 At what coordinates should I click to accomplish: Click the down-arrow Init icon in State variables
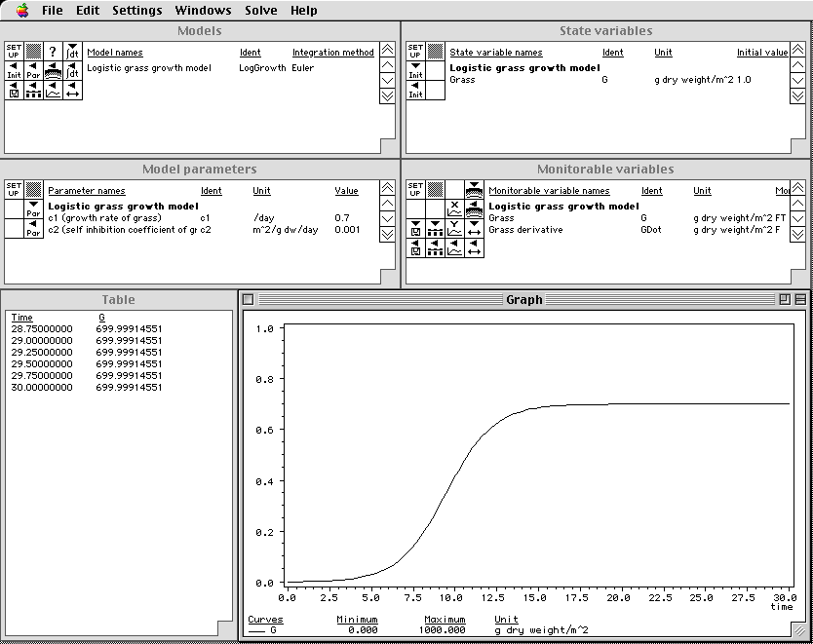pos(416,70)
